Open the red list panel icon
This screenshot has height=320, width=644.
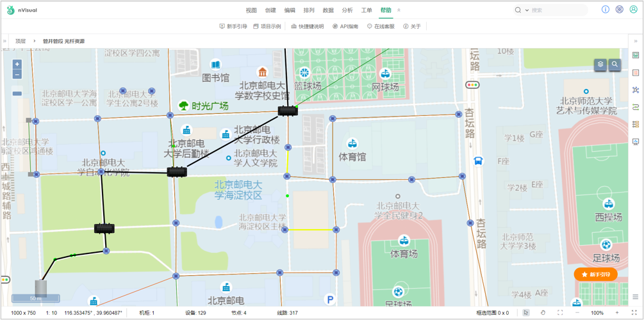pos(636,72)
